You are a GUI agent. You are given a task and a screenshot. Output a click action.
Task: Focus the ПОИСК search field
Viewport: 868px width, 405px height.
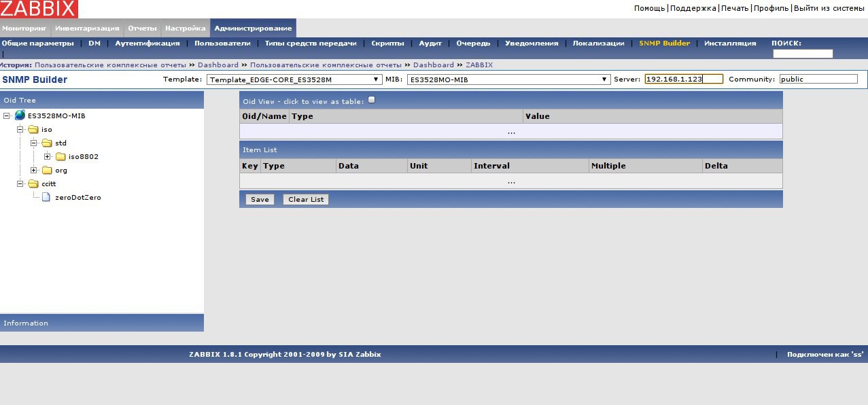[803, 54]
